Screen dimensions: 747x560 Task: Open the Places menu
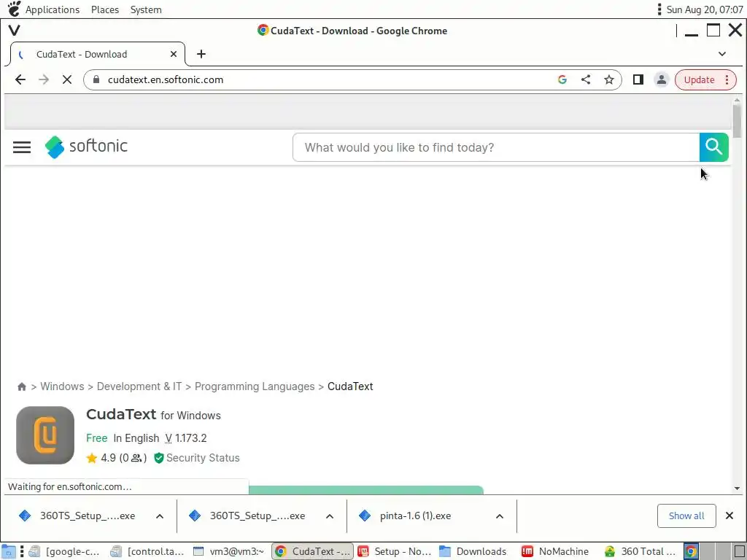(x=105, y=9)
